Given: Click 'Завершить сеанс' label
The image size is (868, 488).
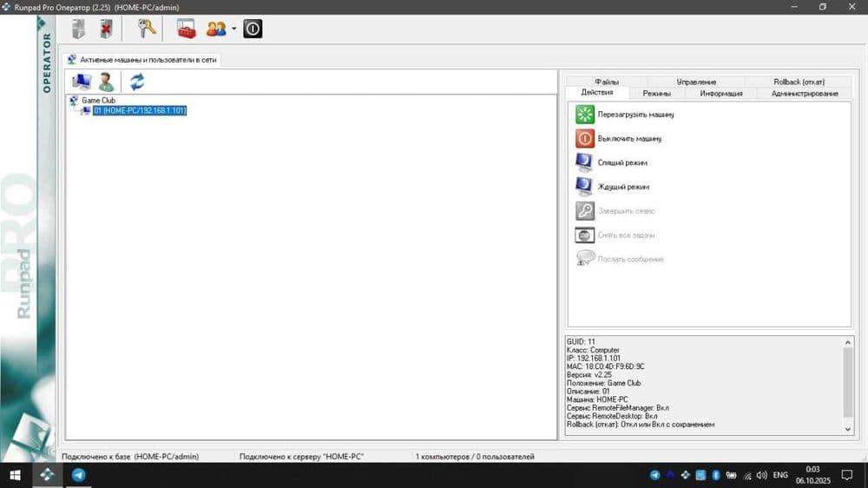Looking at the screenshot, I should point(626,211).
